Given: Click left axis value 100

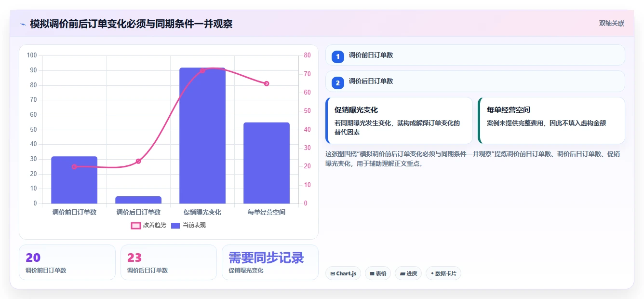Looking at the screenshot, I should tap(32, 55).
